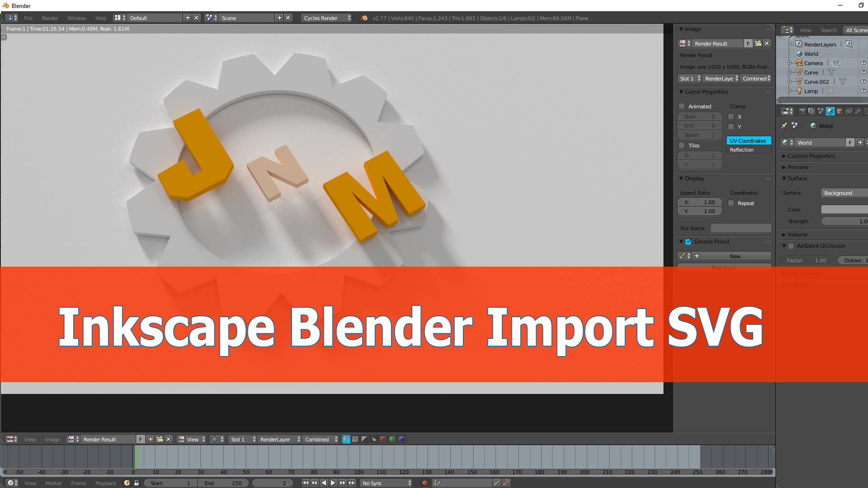Viewport: 868px width, 488px height.
Task: Select the RenderLayers node icon
Action: pyautogui.click(x=801, y=44)
